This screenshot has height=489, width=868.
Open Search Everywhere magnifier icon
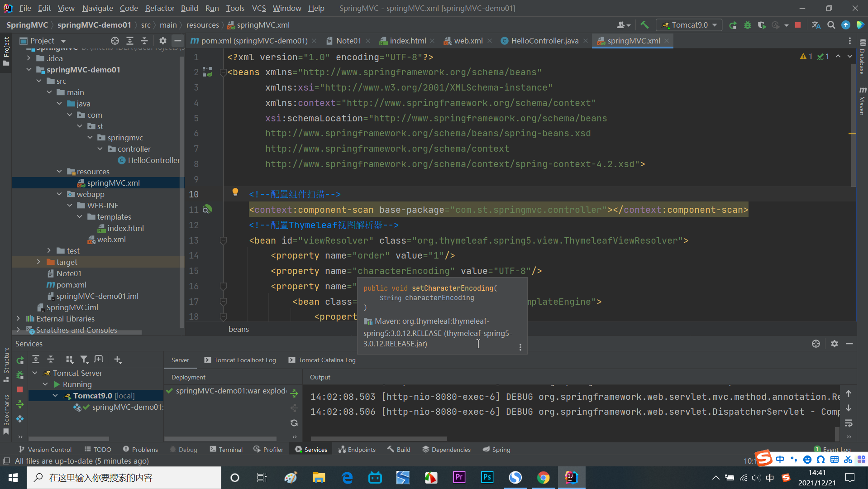(831, 25)
